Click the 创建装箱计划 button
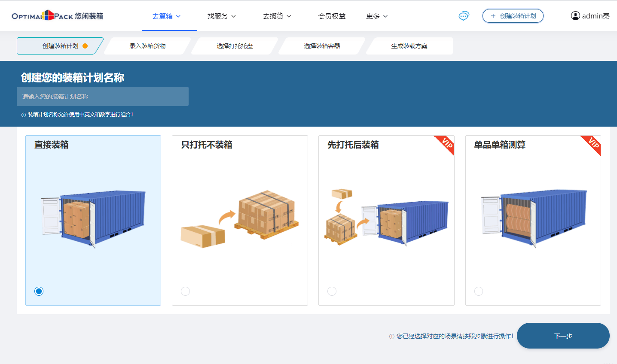 (513, 15)
